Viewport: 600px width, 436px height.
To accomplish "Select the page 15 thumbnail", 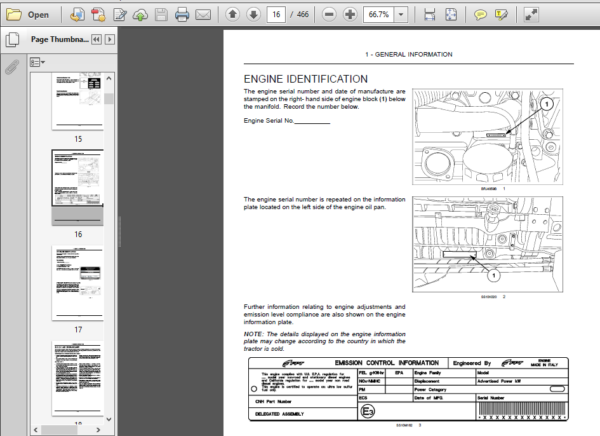I will [78, 101].
